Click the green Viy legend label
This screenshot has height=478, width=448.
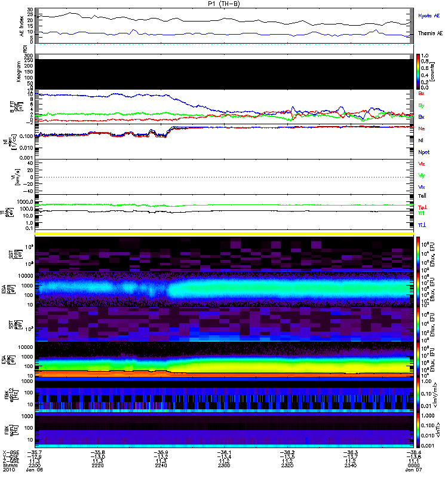pyautogui.click(x=422, y=176)
